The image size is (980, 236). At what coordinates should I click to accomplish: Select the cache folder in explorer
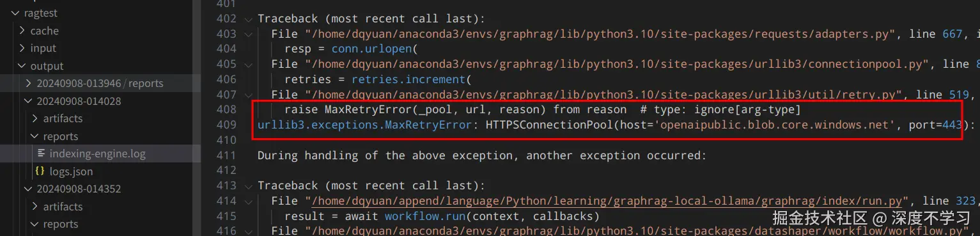pos(45,31)
